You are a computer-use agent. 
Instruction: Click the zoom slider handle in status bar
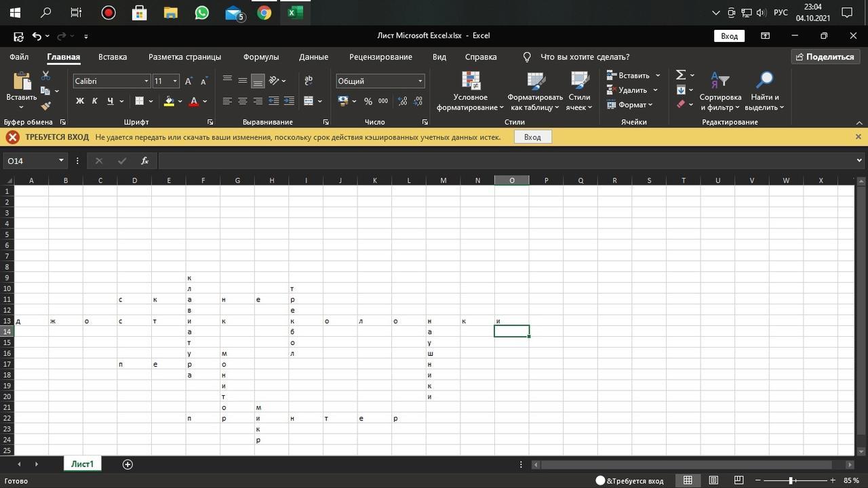(791, 481)
